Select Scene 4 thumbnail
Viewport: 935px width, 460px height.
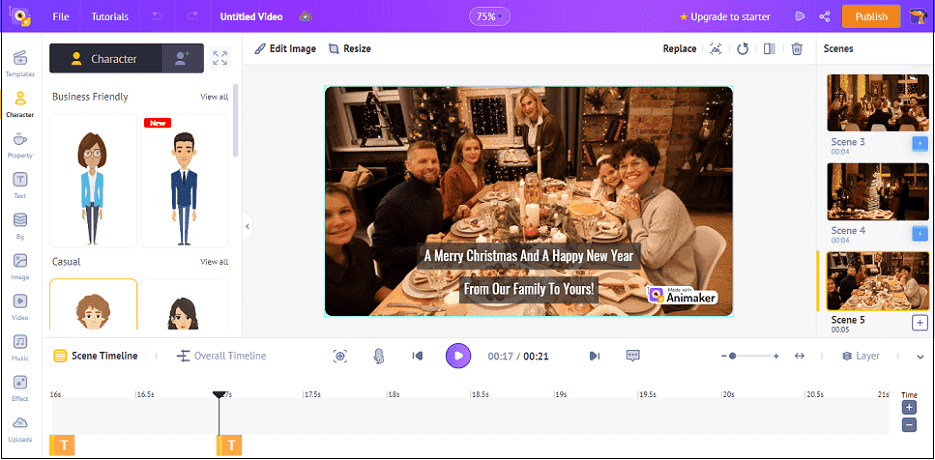878,192
